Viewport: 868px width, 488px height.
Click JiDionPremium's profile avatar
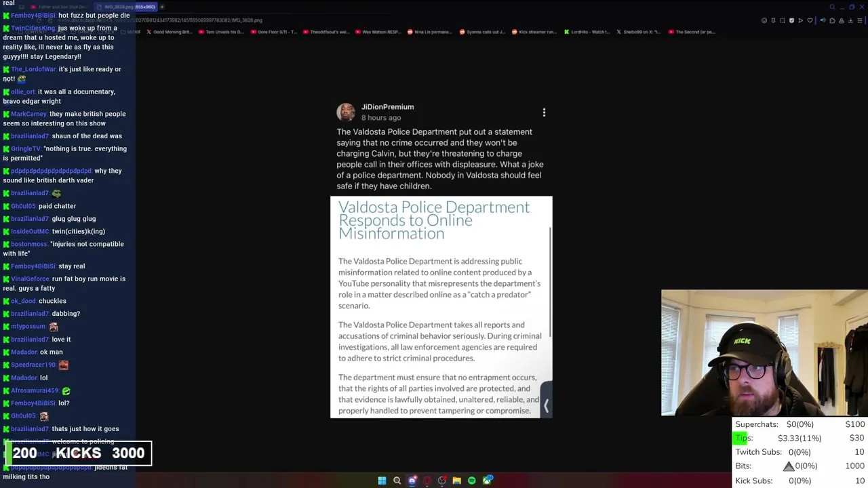346,113
